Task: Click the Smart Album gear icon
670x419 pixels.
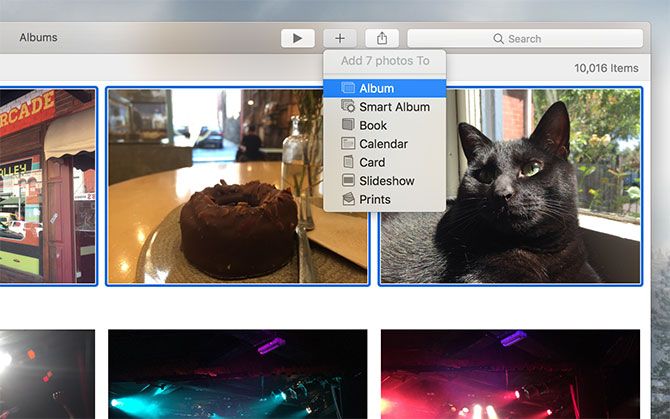Action: (x=348, y=107)
